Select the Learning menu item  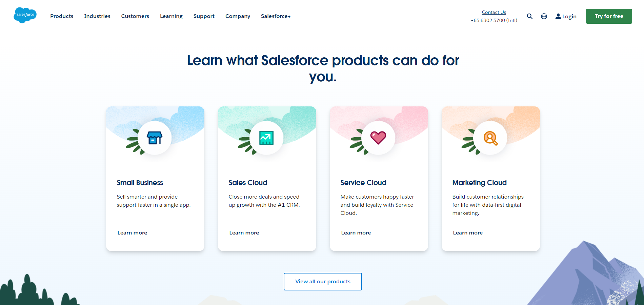pyautogui.click(x=171, y=16)
